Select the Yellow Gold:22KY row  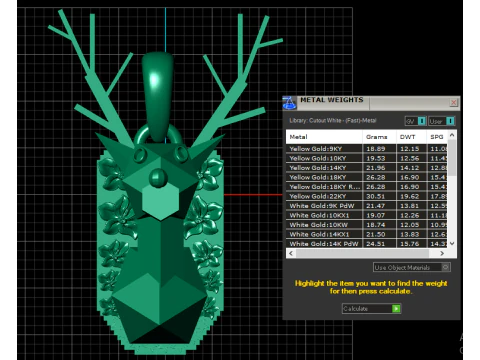(367, 196)
